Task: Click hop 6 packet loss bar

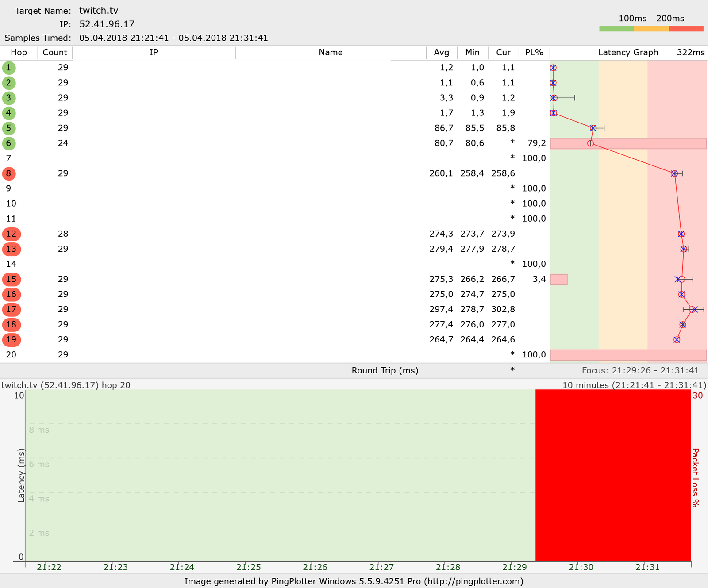Action: click(628, 143)
